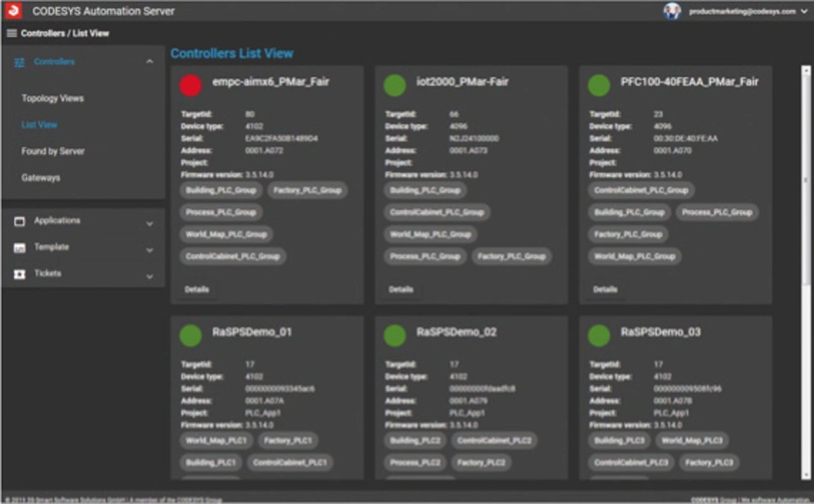Click ControlCabinet_PLC_Group chip on iot2000_PMar-Fair card
Viewport: 814px width, 504px height.
pyautogui.click(x=437, y=212)
